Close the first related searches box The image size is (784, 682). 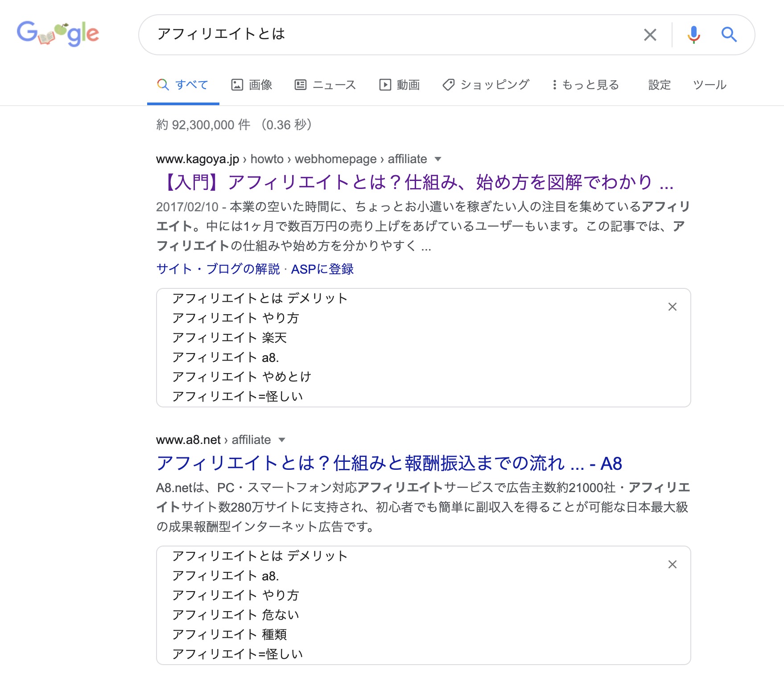[673, 307]
